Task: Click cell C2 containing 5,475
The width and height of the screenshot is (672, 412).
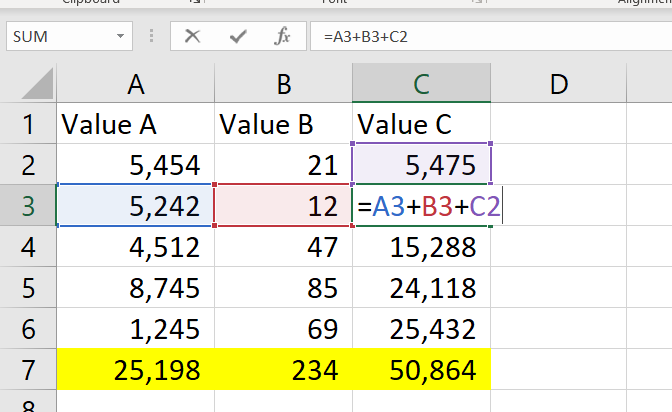Action: point(422,165)
